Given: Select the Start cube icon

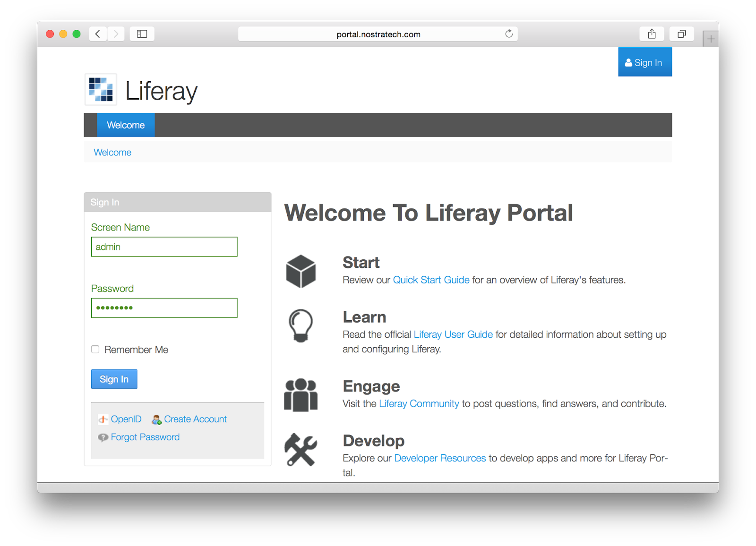Looking at the screenshot, I should click(301, 271).
